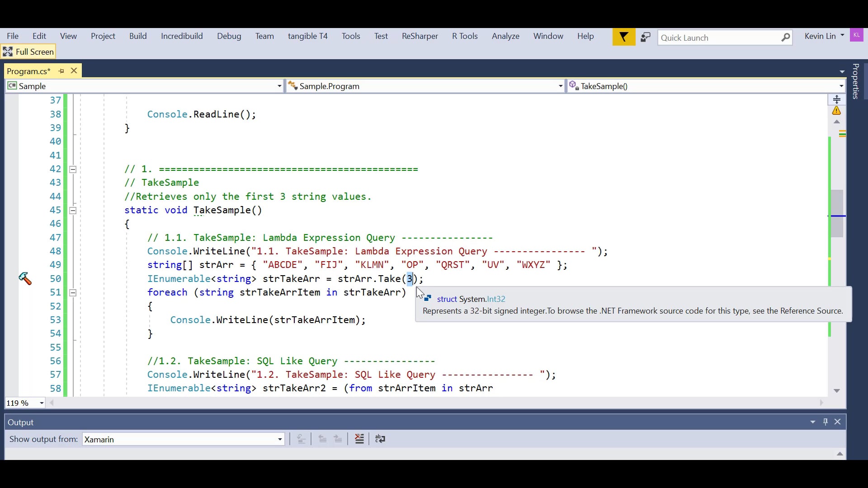
Task: Toggle pin on the Program.cs tab
Action: point(61,71)
